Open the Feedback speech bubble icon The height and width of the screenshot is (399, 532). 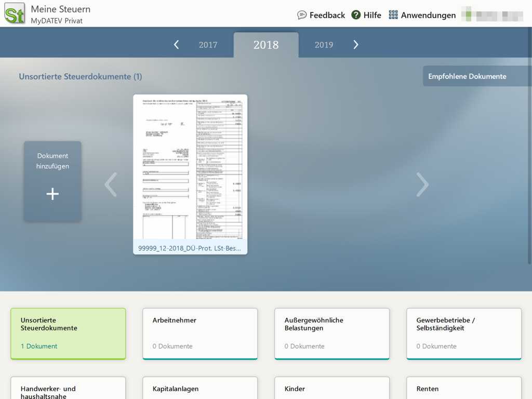tap(302, 15)
